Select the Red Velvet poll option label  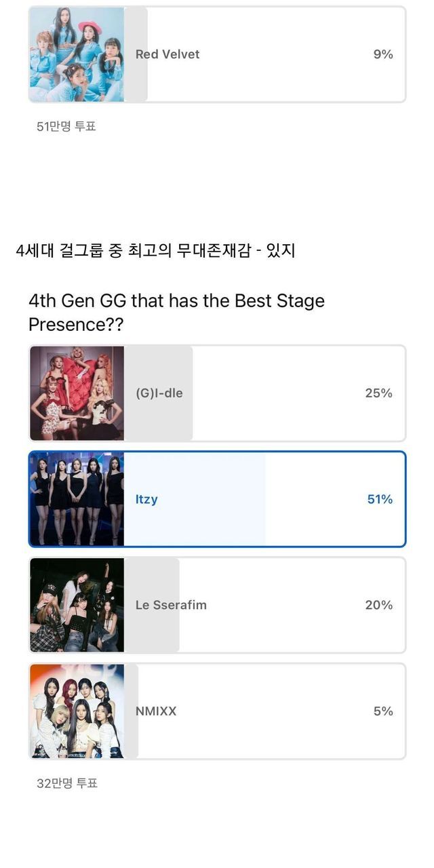pos(167,54)
